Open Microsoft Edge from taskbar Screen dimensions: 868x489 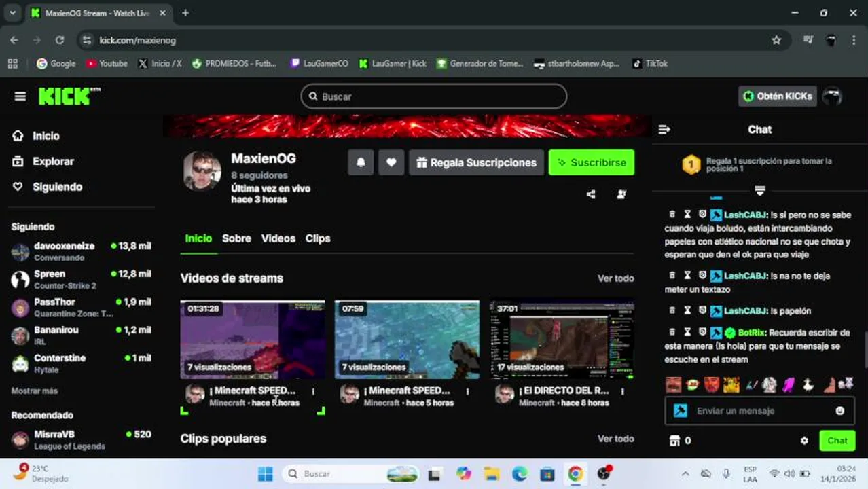click(520, 473)
